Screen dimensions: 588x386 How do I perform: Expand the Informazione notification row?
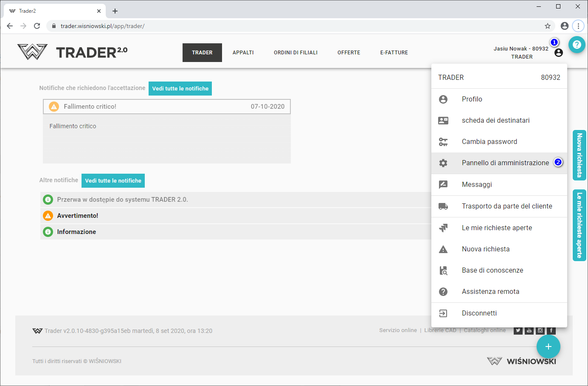[x=76, y=232]
